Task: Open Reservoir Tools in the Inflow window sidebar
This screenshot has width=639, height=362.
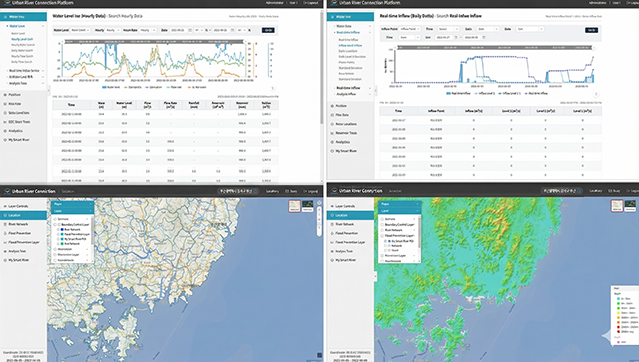Action: point(346,133)
